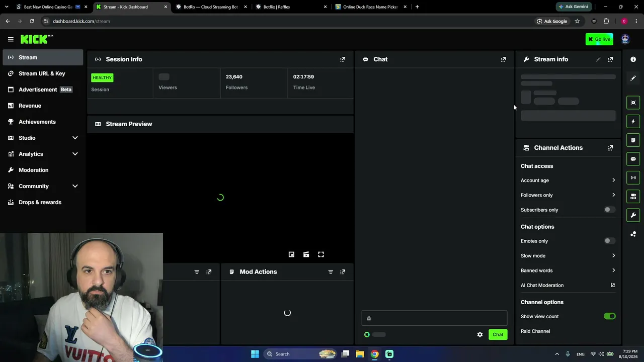The image size is (644, 362).
Task: Pop out the Chat panel
Action: click(x=503, y=59)
